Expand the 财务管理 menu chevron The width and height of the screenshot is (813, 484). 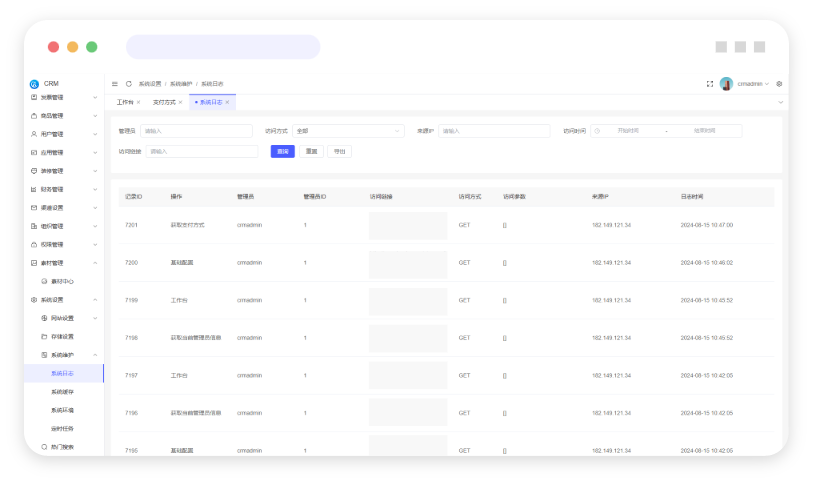95,189
